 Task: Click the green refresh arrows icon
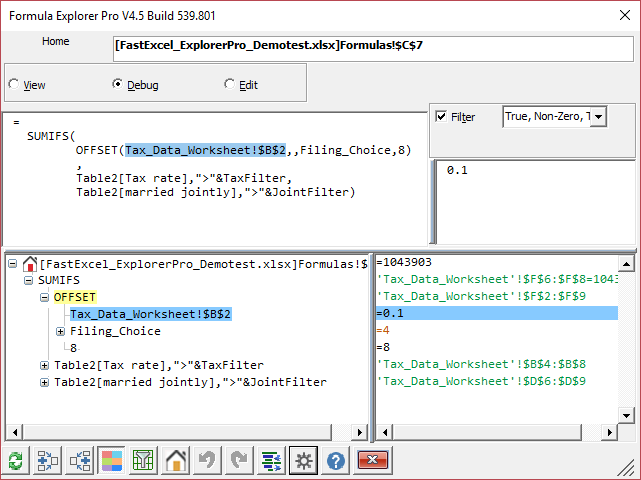tap(16, 461)
